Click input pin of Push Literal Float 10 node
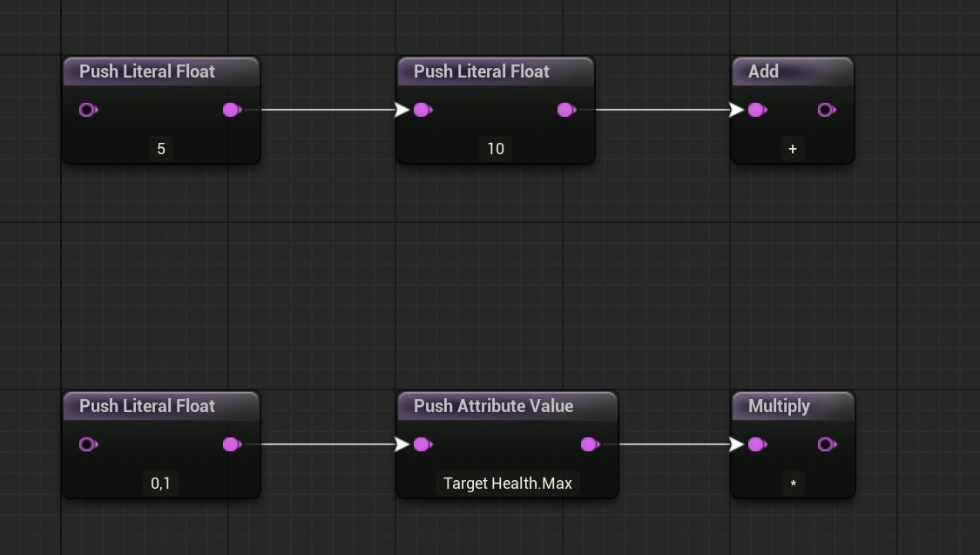The width and height of the screenshot is (980, 555). (422, 110)
